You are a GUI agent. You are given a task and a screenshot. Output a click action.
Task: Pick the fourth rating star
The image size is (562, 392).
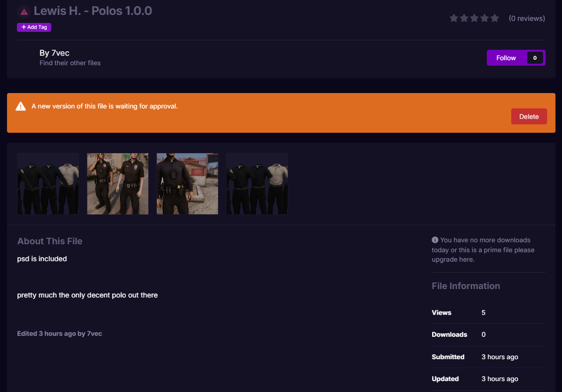point(484,18)
